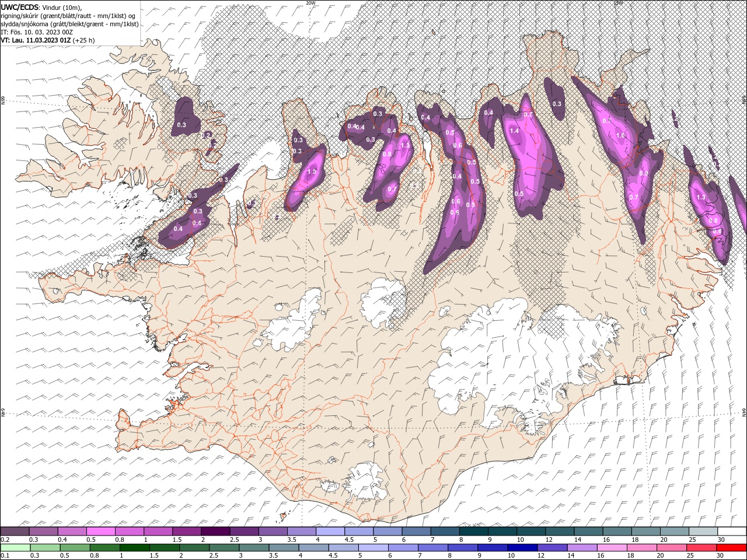The width and height of the screenshot is (747, 560).
Task: Click the crimson 25 mm rain legend swatch
Action: pyautogui.click(x=701, y=548)
